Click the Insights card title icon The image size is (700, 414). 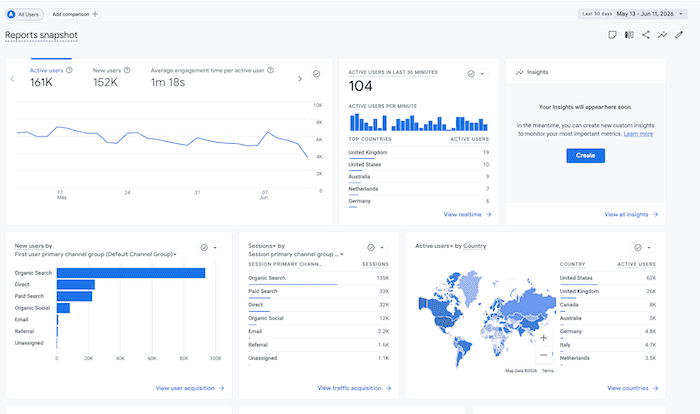tap(520, 72)
